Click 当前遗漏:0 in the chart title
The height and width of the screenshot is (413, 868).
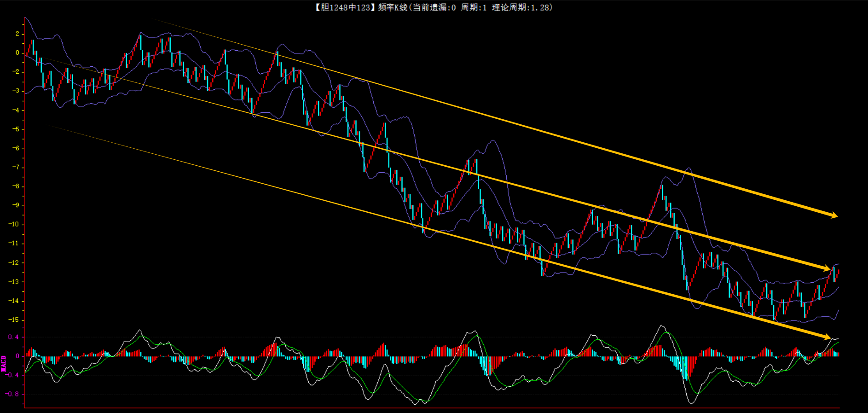(434, 7)
